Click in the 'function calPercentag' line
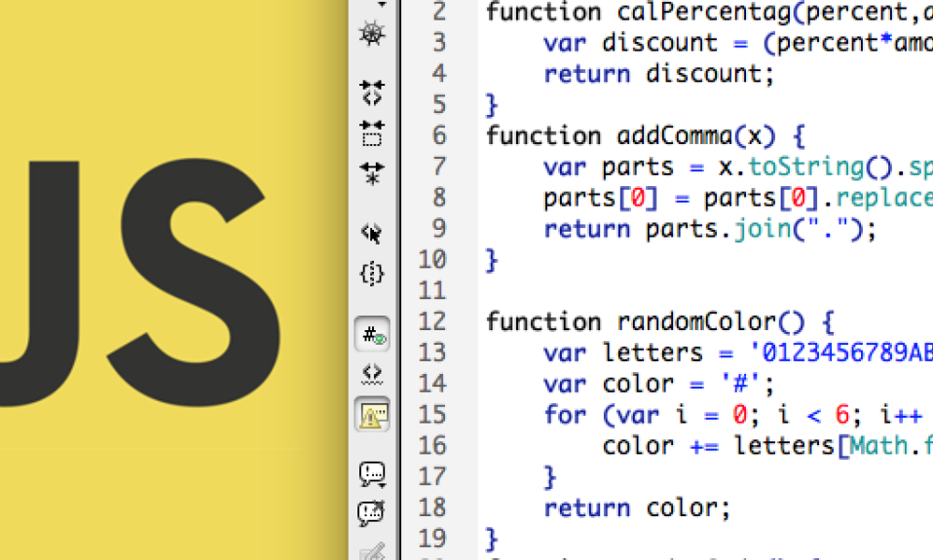The height and width of the screenshot is (560, 933). [709, 12]
